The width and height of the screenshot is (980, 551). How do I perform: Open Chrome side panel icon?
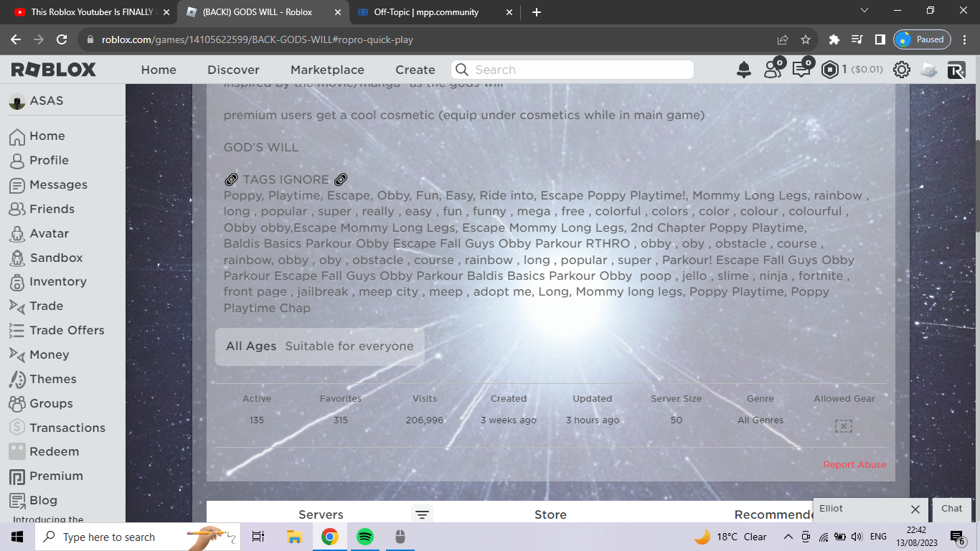pos(880,39)
